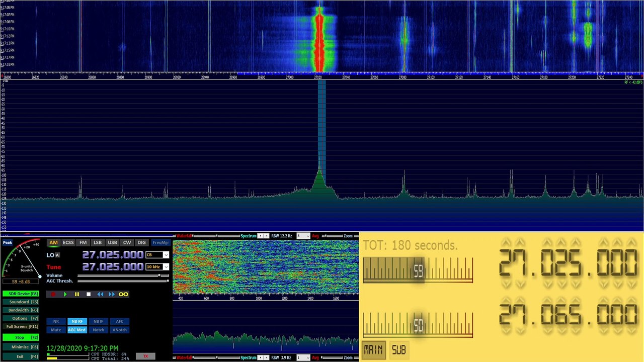Adjust upper Waterfall contrast slider
The image size is (644, 362).
(x=216, y=236)
